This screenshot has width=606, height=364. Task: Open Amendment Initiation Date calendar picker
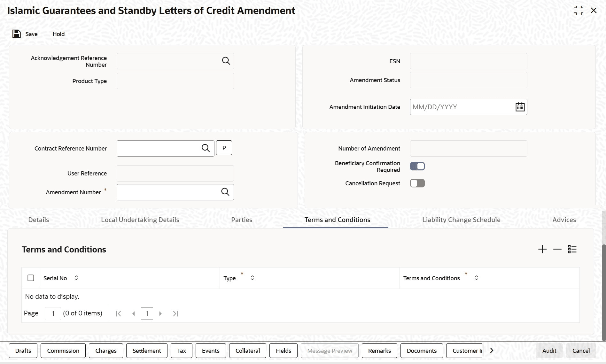point(520,107)
